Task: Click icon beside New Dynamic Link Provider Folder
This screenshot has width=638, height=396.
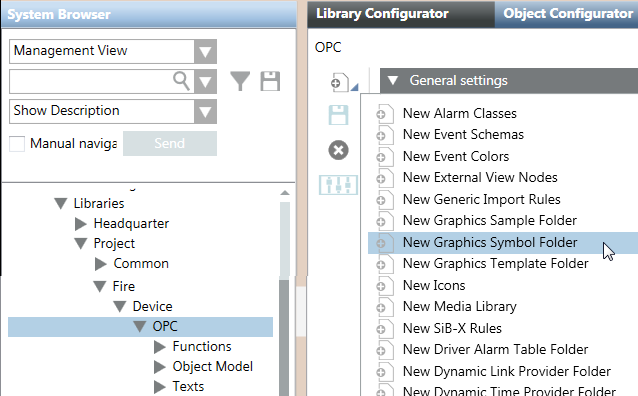Action: (385, 372)
